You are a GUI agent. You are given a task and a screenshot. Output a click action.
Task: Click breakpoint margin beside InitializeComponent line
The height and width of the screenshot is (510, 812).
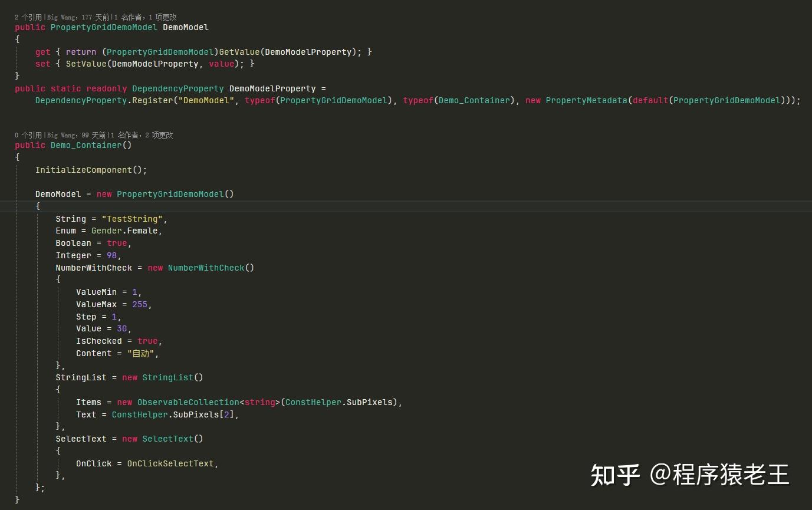click(x=6, y=170)
